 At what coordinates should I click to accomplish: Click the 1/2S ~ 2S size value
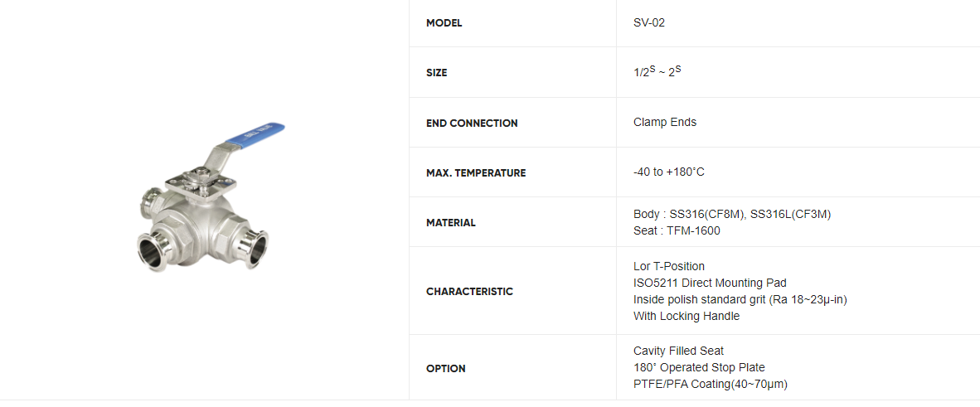click(x=657, y=72)
